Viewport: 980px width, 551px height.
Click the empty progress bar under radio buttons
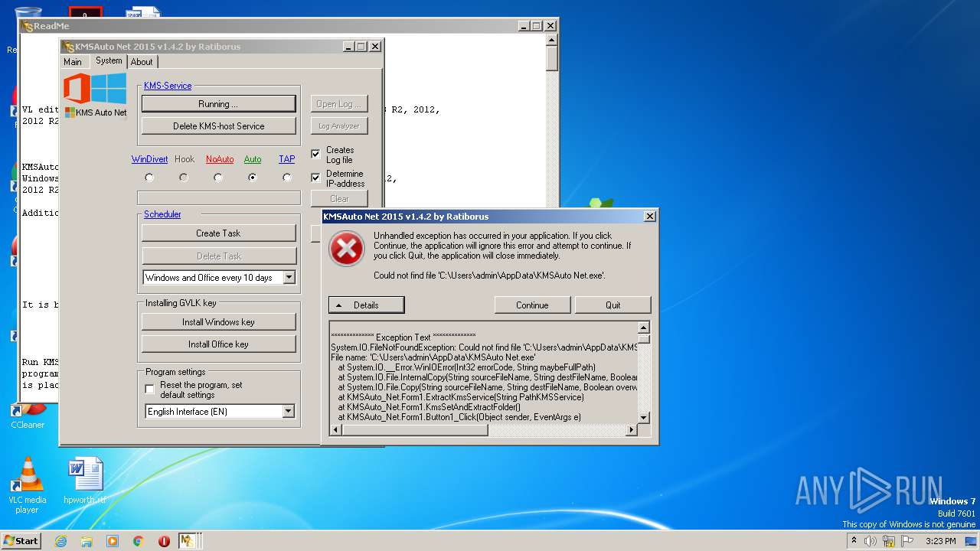click(218, 198)
